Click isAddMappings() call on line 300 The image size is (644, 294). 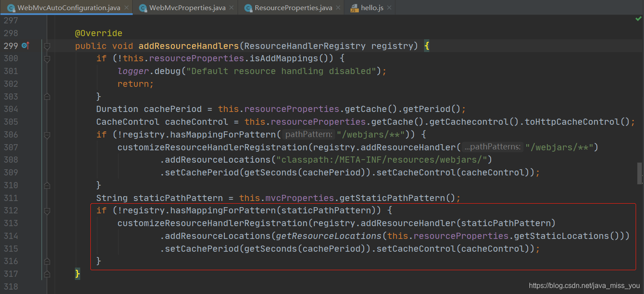coord(292,59)
